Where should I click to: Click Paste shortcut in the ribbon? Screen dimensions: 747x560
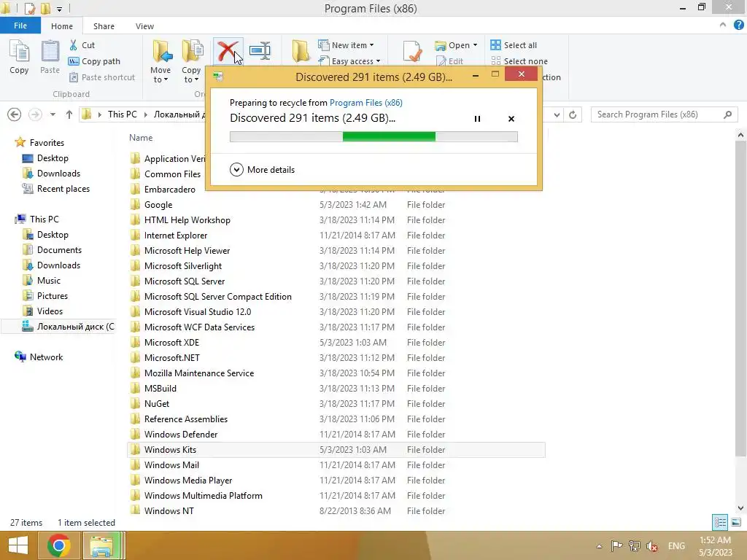pyautogui.click(x=102, y=77)
